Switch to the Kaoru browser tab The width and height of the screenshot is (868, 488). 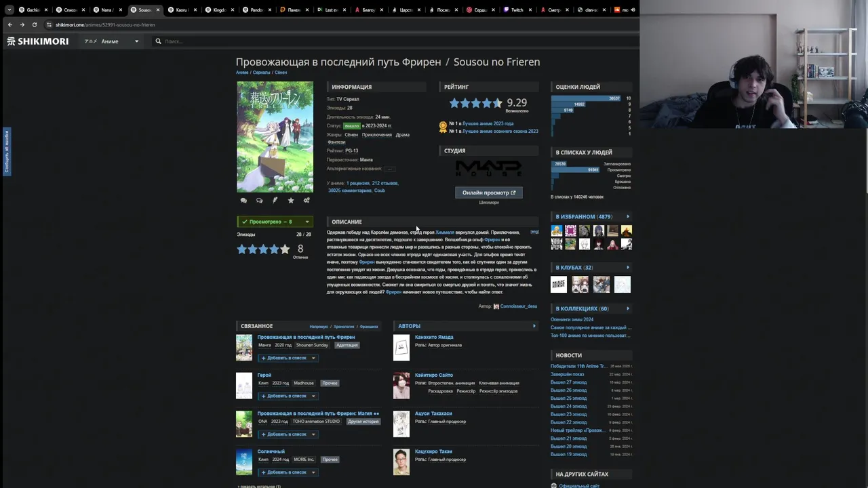181,10
